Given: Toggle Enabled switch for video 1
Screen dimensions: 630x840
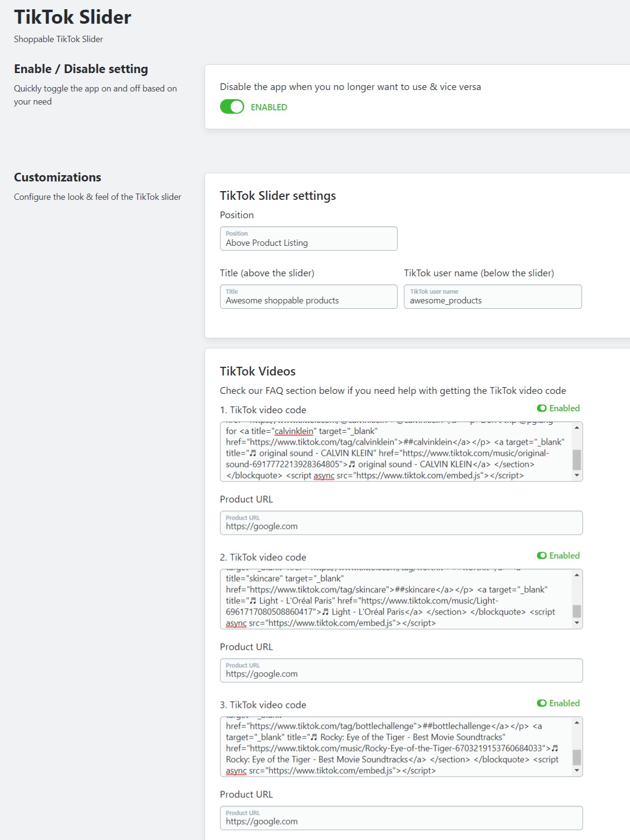Looking at the screenshot, I should 541,408.
